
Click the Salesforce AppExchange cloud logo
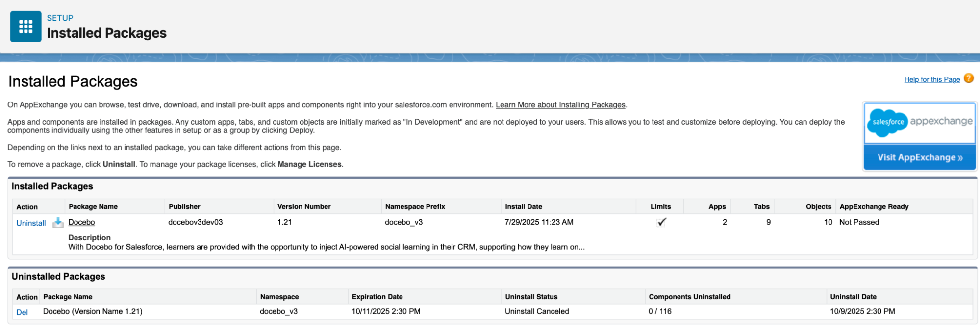[888, 122]
